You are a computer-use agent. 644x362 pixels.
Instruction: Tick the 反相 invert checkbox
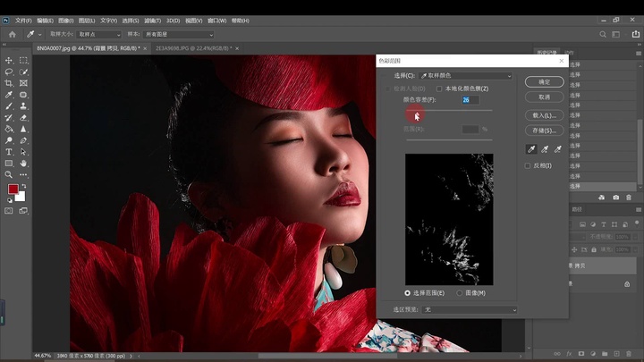(528, 165)
